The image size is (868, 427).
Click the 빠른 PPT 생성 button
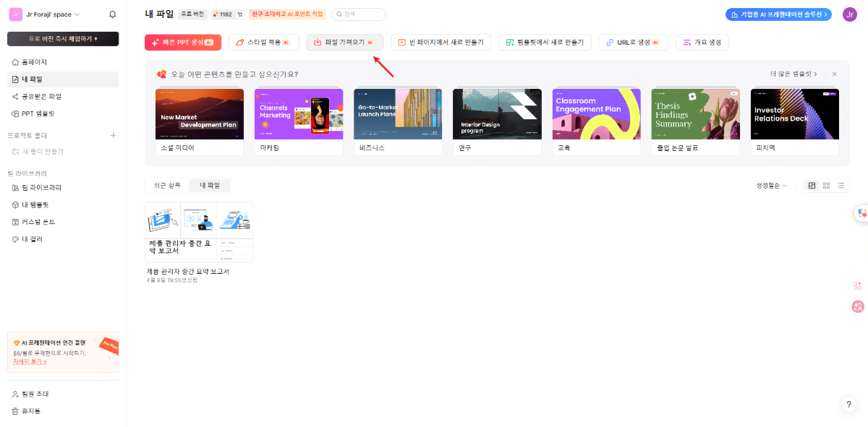coord(183,43)
